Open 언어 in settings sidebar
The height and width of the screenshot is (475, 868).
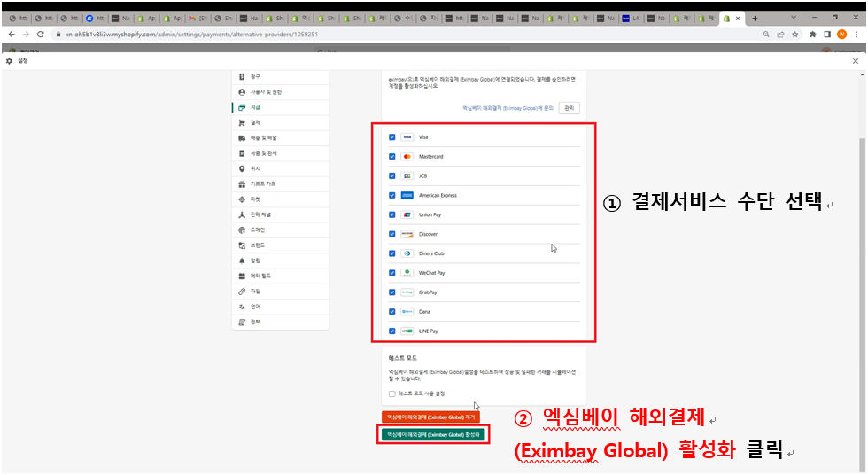280,307
